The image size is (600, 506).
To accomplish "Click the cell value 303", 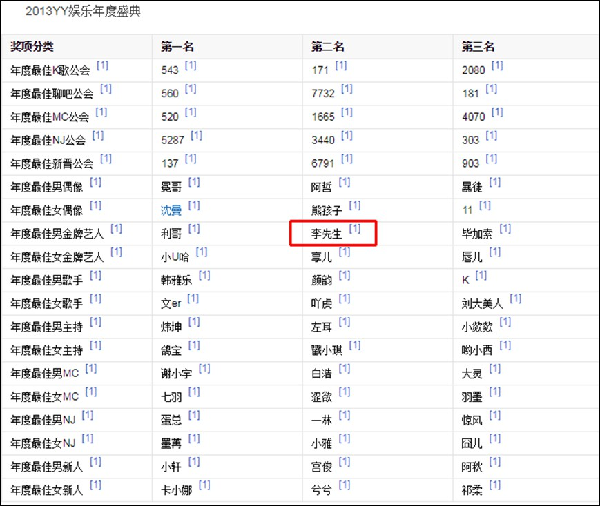I will pos(470,140).
